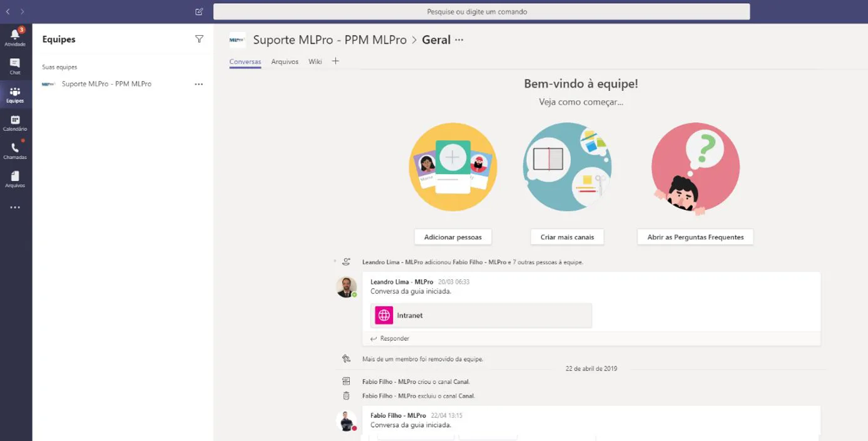This screenshot has width=868, height=441.
Task: Click the Equipes panel heading
Action: tap(59, 39)
